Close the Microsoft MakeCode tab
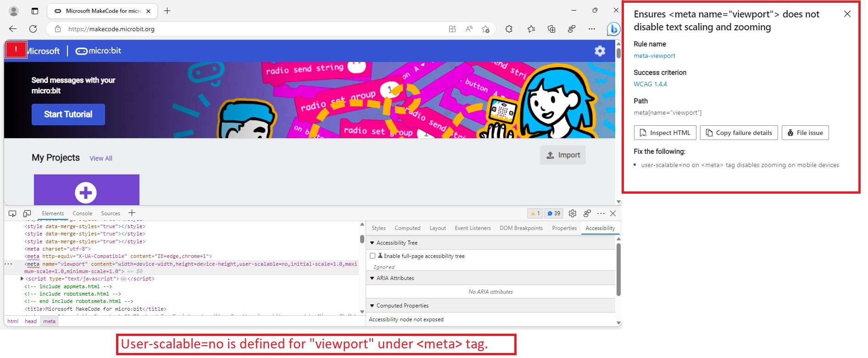 pyautogui.click(x=148, y=11)
